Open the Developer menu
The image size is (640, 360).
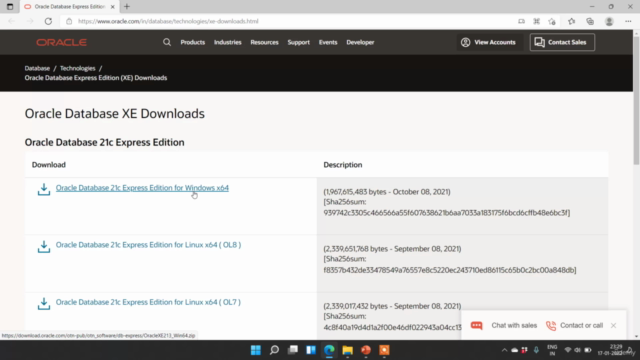click(360, 42)
